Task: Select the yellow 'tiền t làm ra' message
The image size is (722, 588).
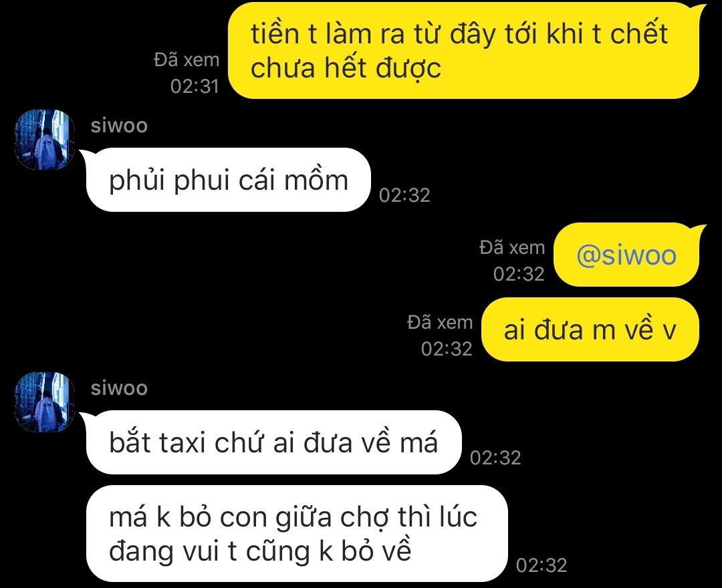Action: [464, 51]
